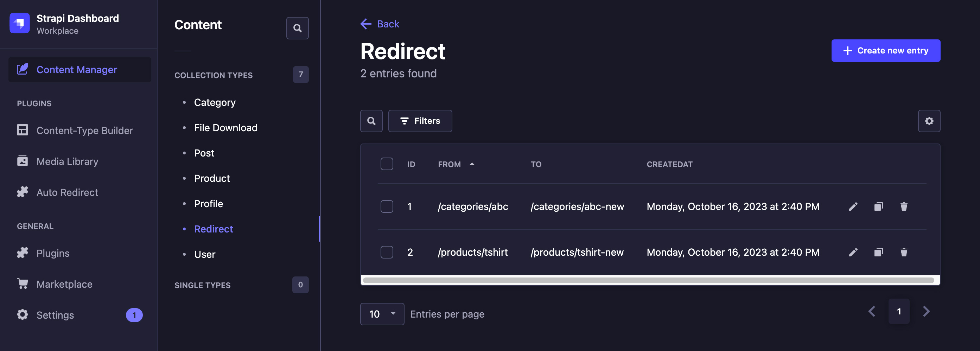Screen dimensions: 980x351
Task: Click the Marketplace cart icon
Action: (23, 284)
